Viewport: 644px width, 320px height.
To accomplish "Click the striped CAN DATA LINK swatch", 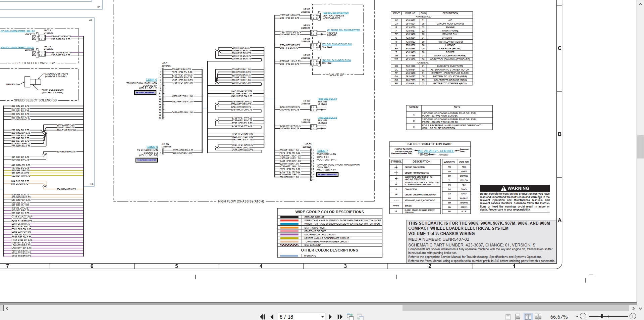I will [289, 245].
